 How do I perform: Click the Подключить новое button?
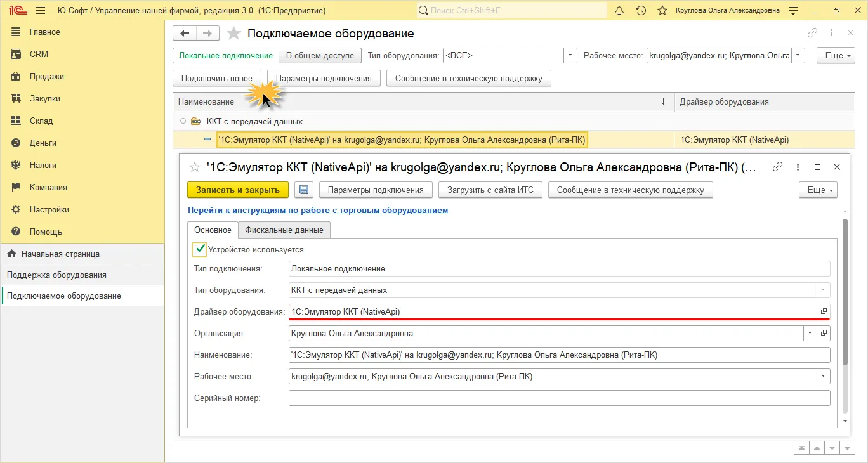click(217, 78)
